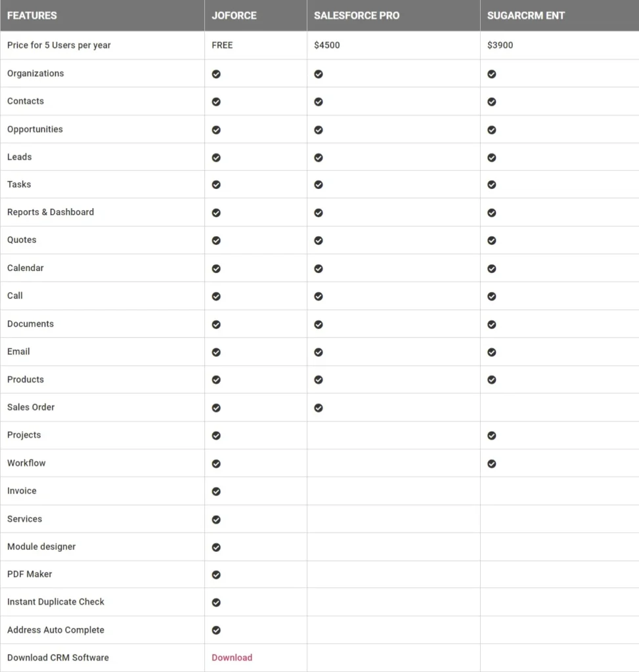Image resolution: width=639 pixels, height=672 pixels.
Task: Click Salesforce Pro checkmark for Quotes
Action: pos(319,241)
